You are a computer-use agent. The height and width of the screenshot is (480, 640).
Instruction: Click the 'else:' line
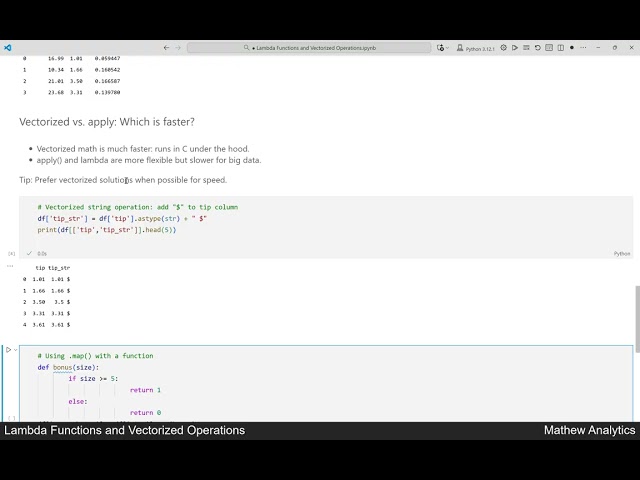pos(78,402)
